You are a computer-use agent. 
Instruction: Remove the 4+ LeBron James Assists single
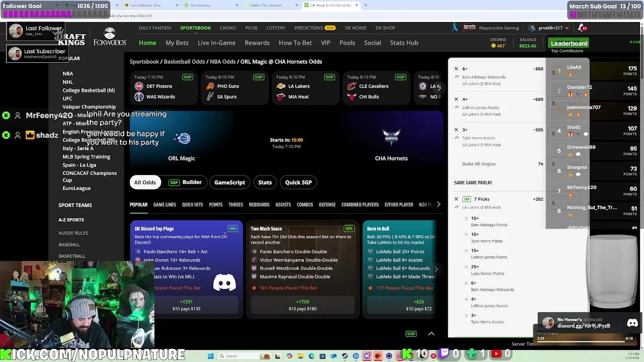[456, 100]
